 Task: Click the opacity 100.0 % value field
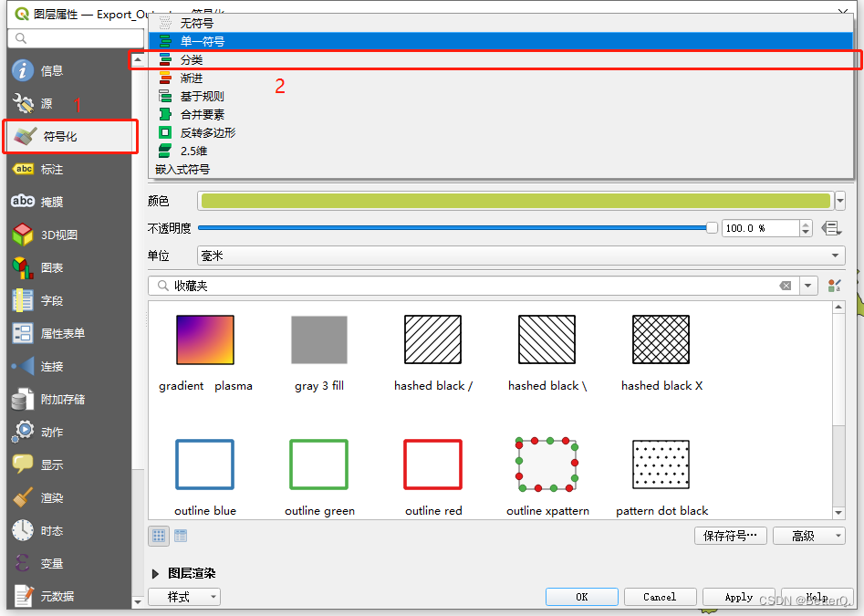[x=761, y=228]
